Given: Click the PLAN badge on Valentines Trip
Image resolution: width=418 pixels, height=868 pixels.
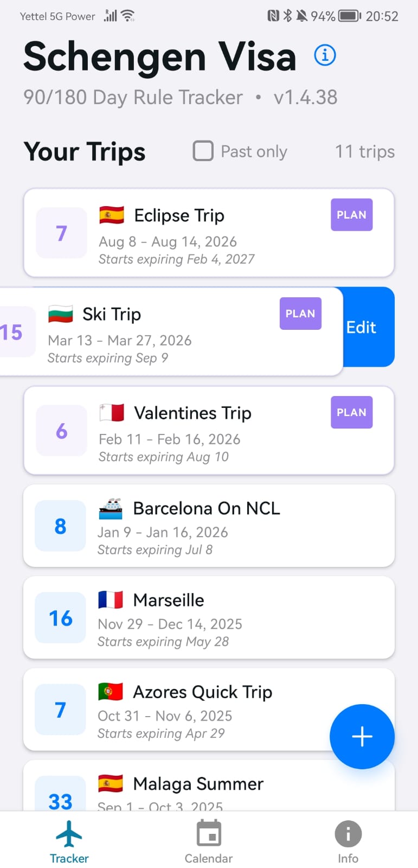Looking at the screenshot, I should [351, 412].
